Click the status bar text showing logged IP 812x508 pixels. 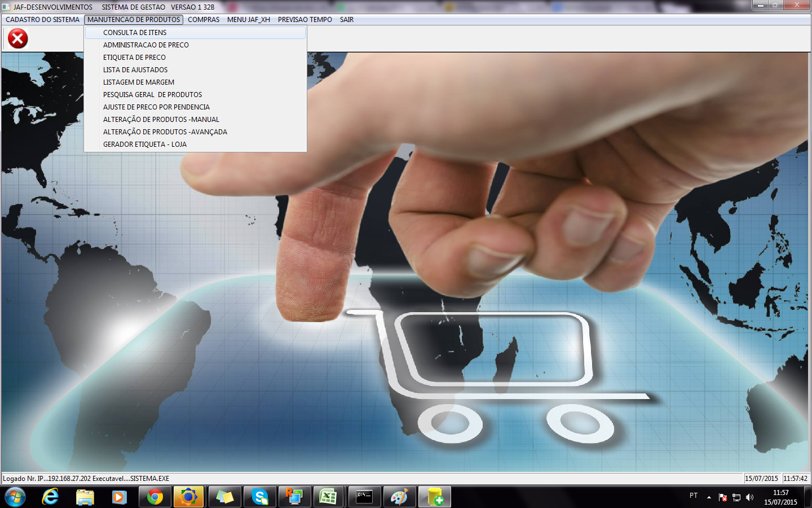(86, 479)
